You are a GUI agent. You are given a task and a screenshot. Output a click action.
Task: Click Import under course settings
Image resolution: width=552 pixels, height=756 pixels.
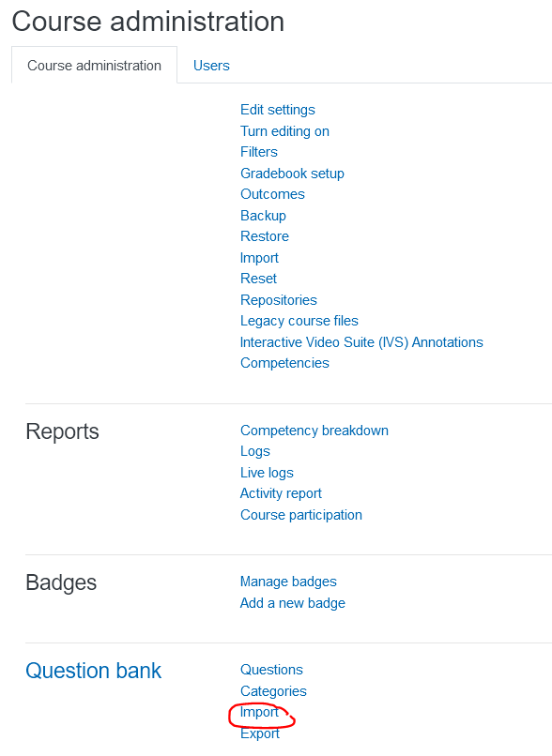coord(259,258)
